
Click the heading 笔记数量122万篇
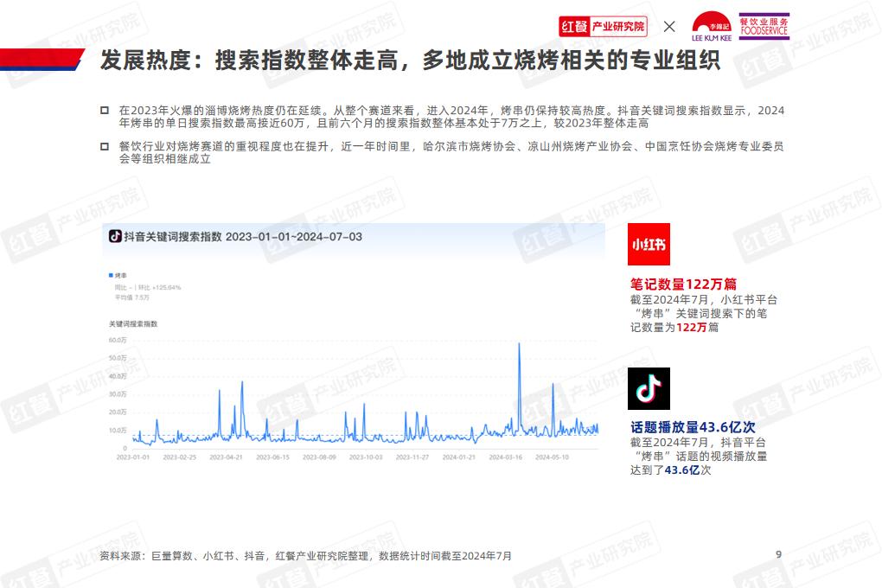click(x=683, y=284)
